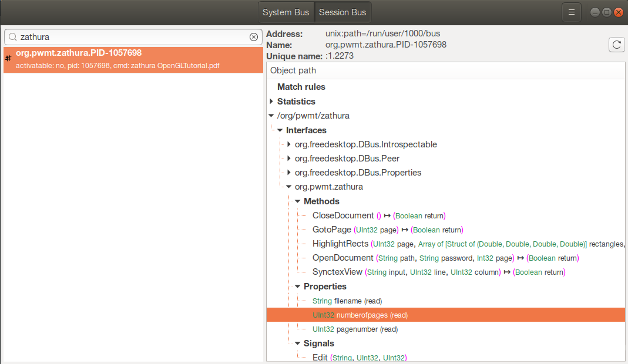Click the Signals label
Screen dimensions: 628x364
319,343
